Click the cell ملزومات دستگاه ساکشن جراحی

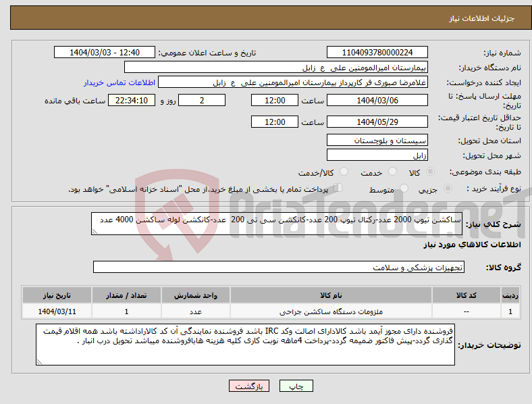click(331, 311)
